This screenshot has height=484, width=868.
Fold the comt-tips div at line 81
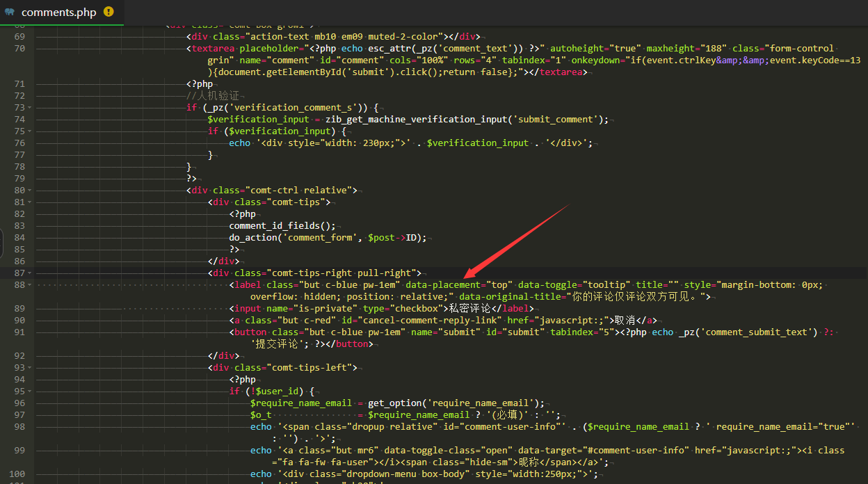click(31, 202)
